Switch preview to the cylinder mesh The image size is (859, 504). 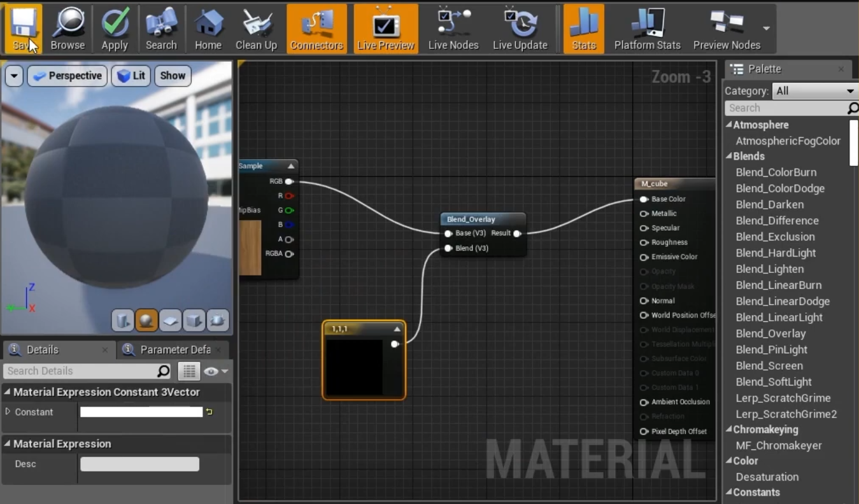123,320
